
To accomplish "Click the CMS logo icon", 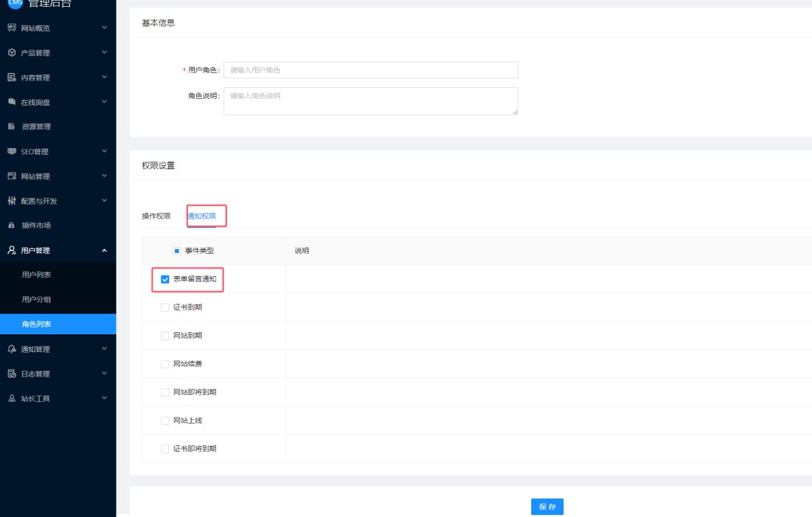I will [15, 3].
